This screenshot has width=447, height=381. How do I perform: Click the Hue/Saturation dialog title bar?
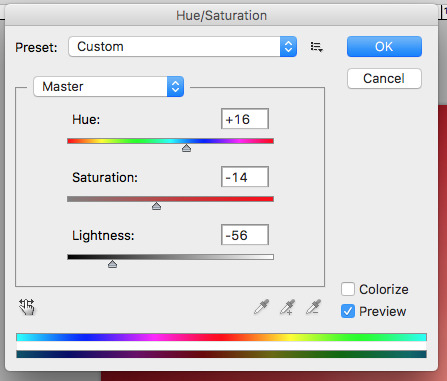[221, 15]
